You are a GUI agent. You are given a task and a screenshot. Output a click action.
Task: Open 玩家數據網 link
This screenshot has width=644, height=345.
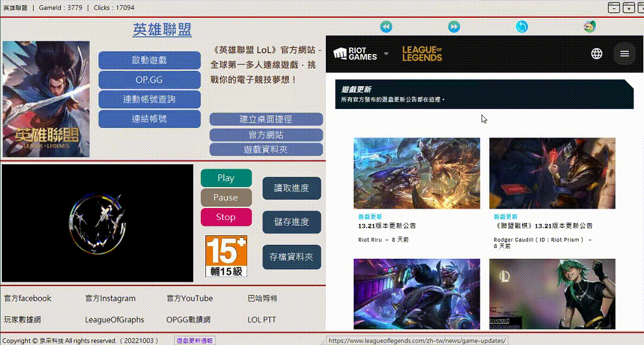coord(22,320)
